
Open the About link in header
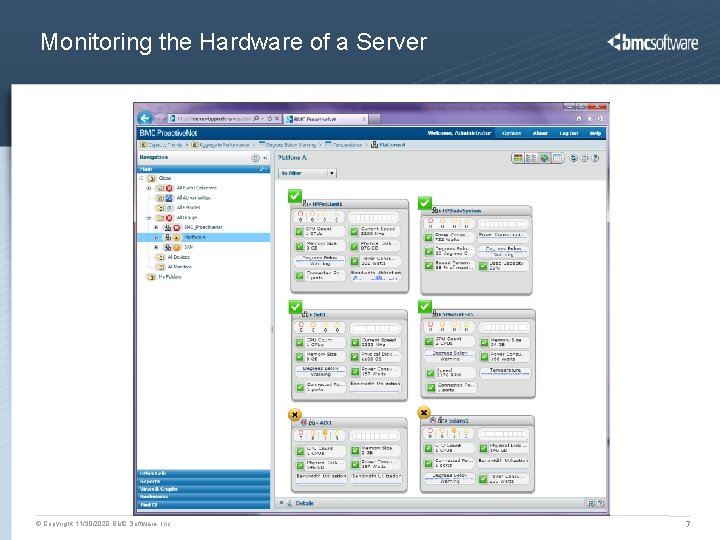[x=540, y=133]
